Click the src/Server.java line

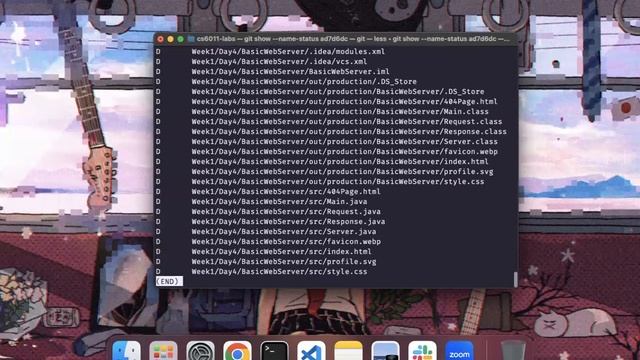click(284, 231)
